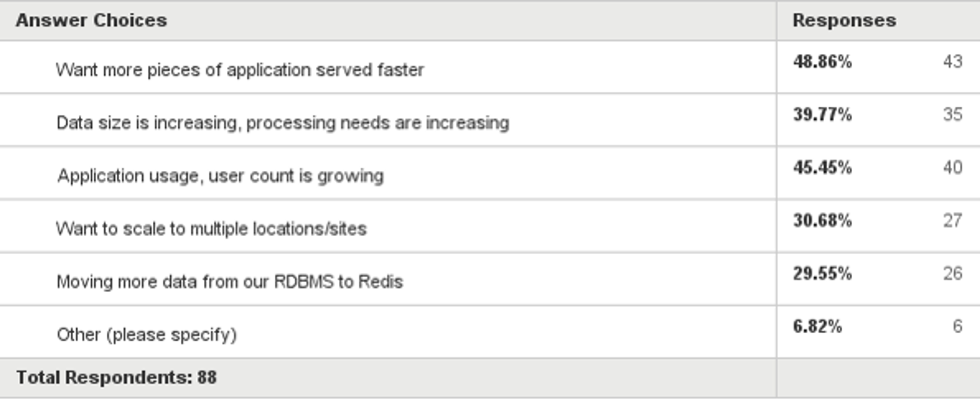The width and height of the screenshot is (980, 400).
Task: Select 'Want to scale to multiple locations/sites'
Action: [x=211, y=229]
